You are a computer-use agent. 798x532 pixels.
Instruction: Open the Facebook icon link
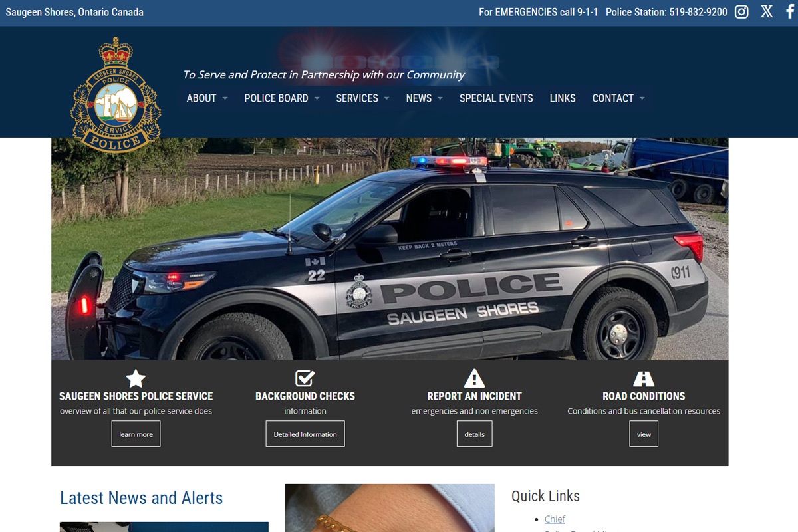pos(789,12)
